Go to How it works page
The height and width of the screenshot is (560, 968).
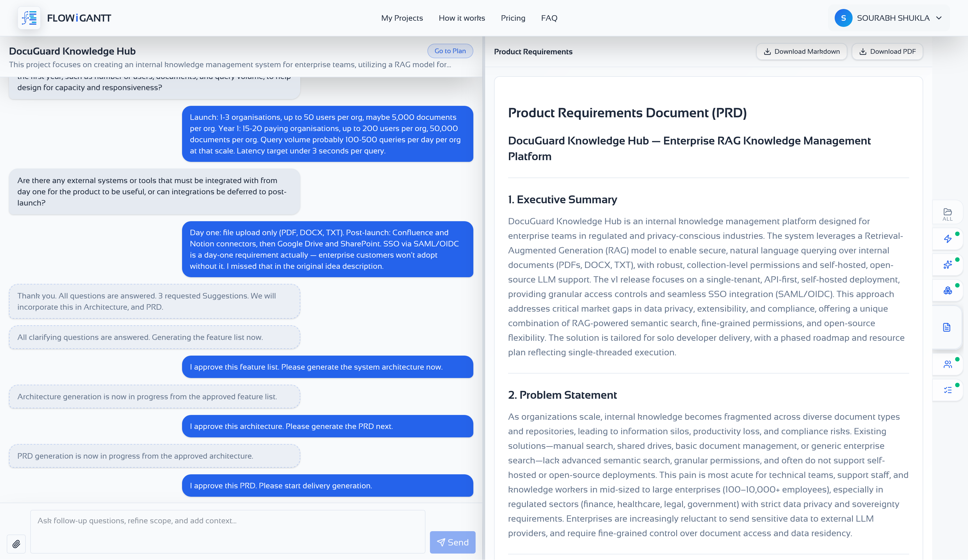click(462, 18)
